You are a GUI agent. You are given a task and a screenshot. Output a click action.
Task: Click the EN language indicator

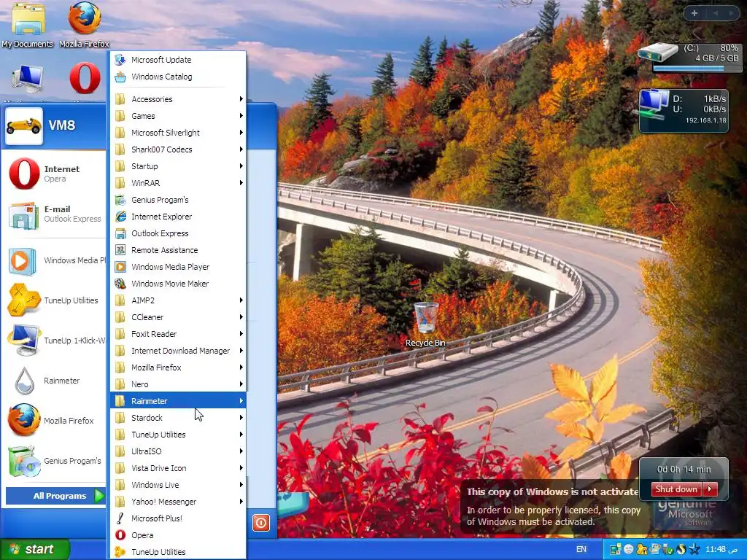click(x=581, y=550)
